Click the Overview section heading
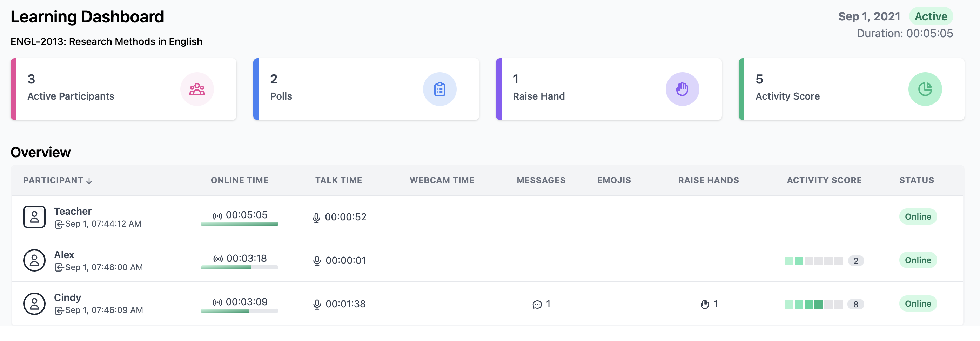The height and width of the screenshot is (341, 980). (x=40, y=152)
